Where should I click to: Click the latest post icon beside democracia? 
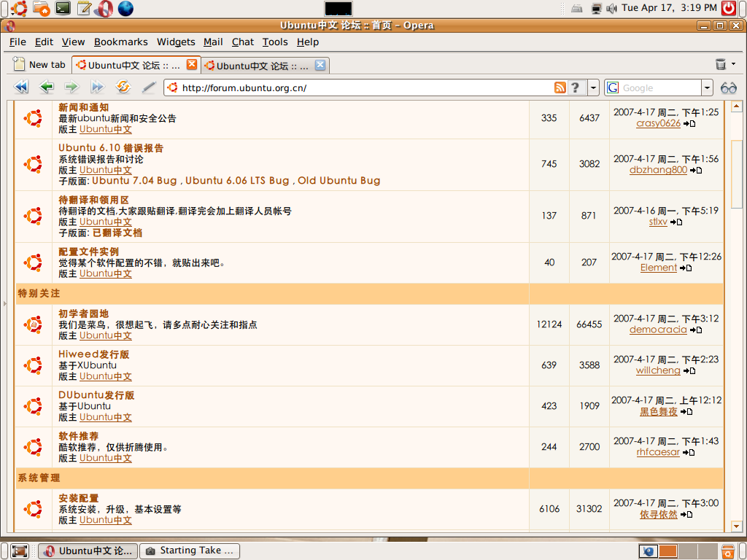click(x=696, y=330)
